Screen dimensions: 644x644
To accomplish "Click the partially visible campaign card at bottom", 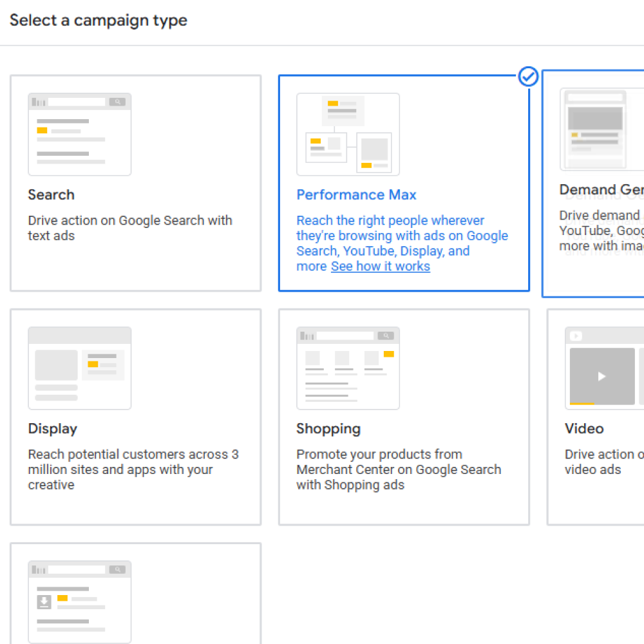I will tap(135, 599).
